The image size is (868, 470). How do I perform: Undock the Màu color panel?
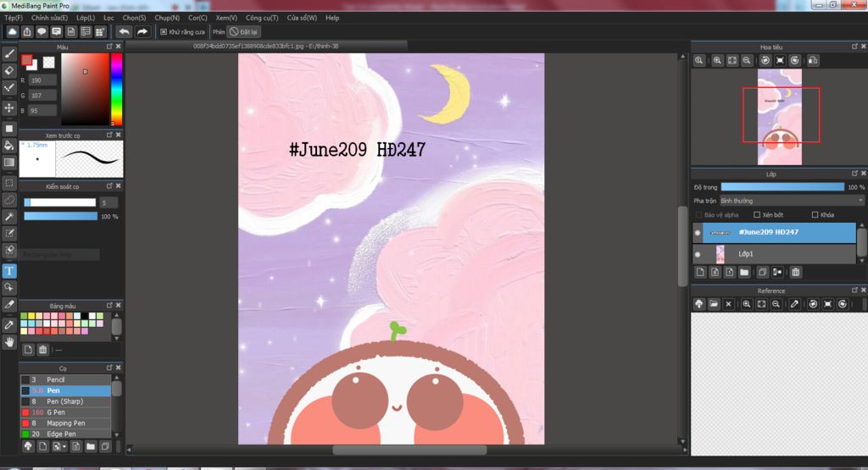pyautogui.click(x=109, y=47)
